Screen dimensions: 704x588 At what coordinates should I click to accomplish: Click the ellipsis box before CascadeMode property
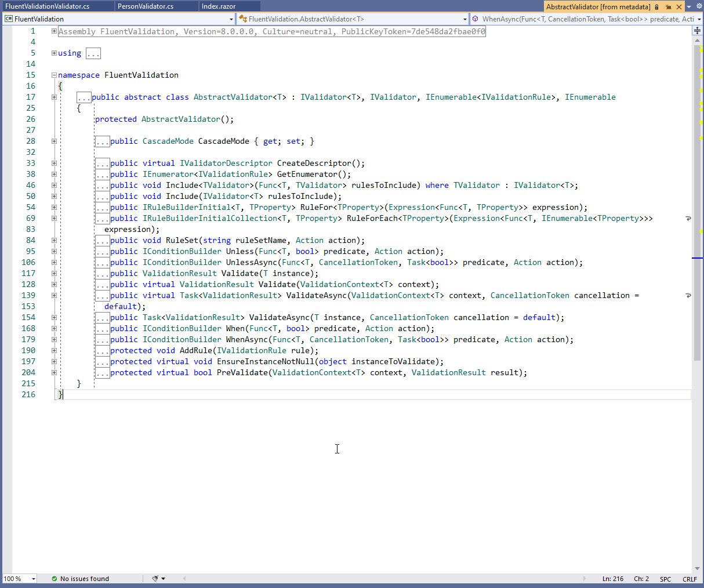tap(103, 141)
